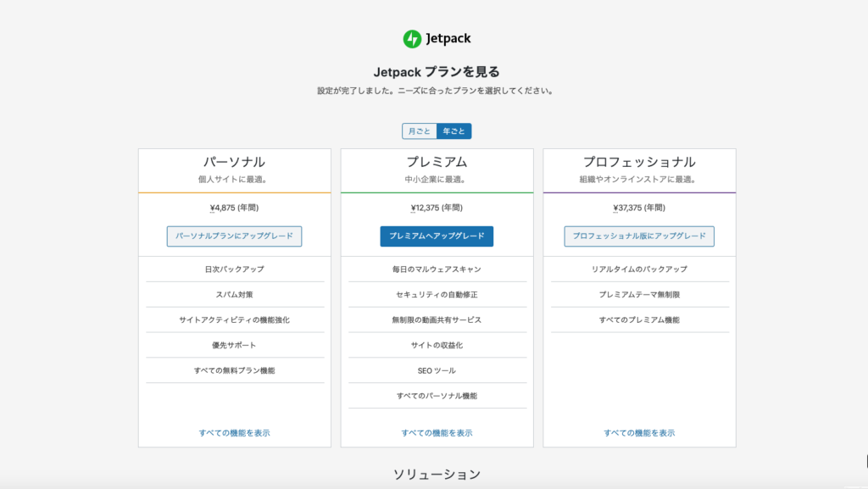Click the ¥37,375 (年間) price text
This screenshot has height=489, width=868.
click(x=639, y=208)
